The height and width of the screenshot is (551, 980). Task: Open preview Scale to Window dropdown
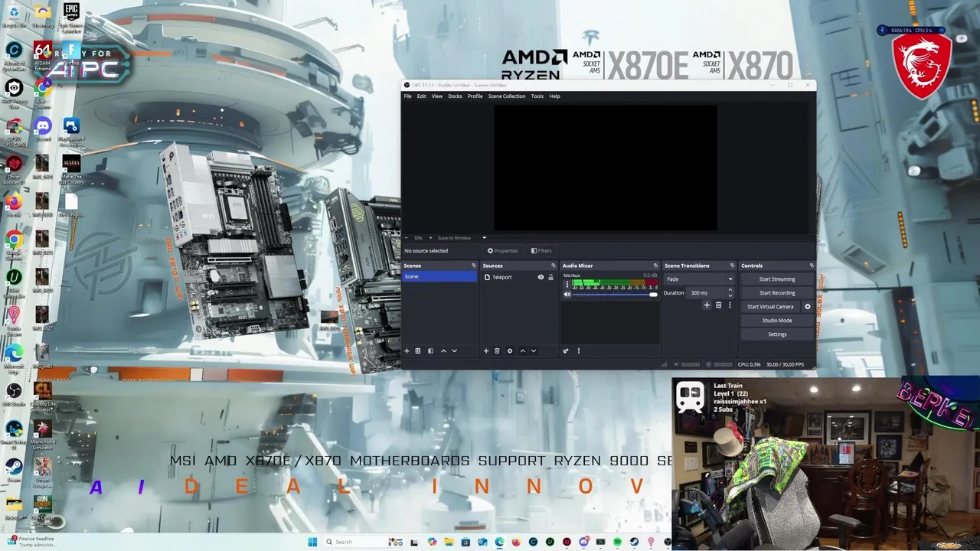tap(462, 238)
